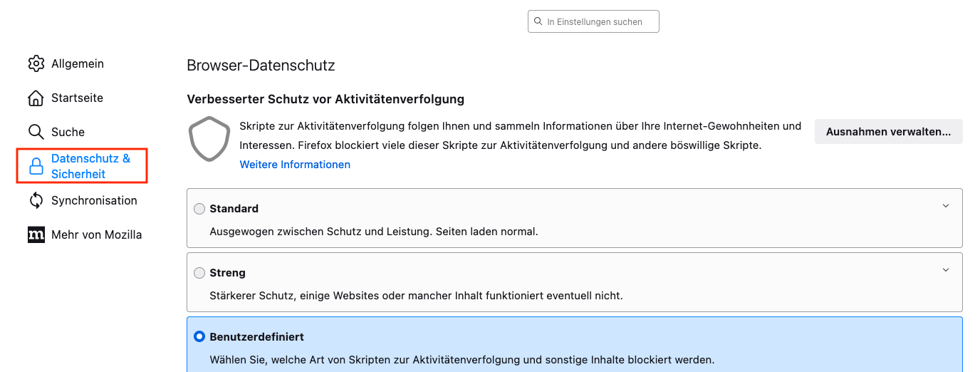The image size is (980, 372).
Task: Click text "Ausgewogen zwischen Schutz und Leistung"
Action: [x=320, y=232]
